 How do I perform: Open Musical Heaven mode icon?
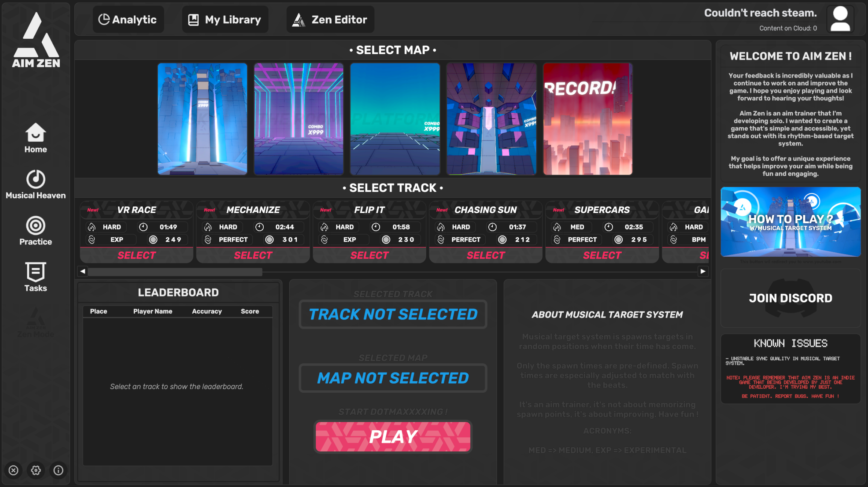coord(36,179)
